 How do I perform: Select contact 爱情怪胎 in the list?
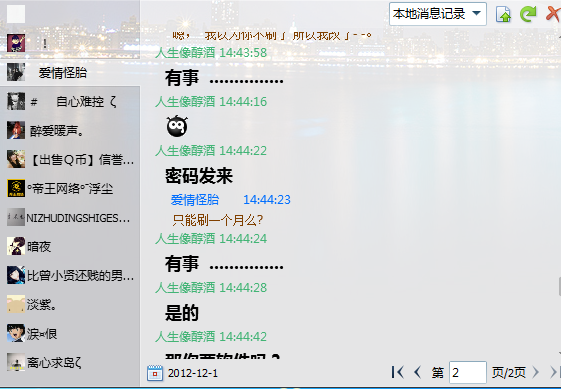pyautogui.click(x=70, y=73)
